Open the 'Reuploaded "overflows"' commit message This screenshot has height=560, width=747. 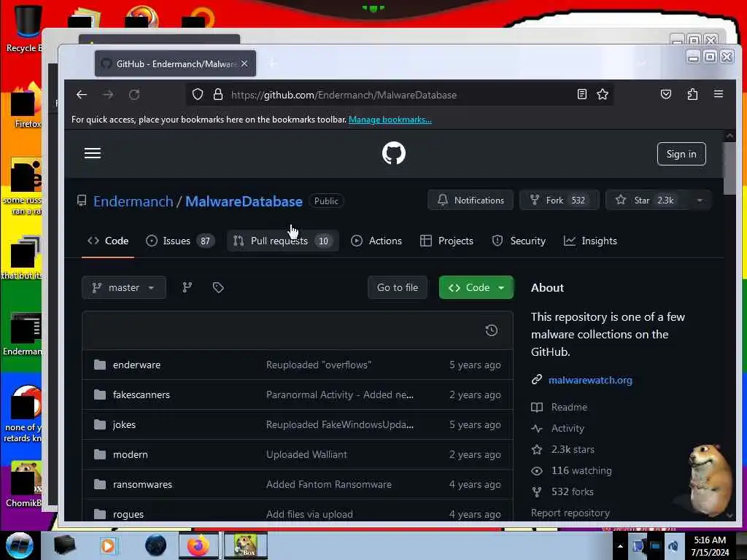tap(319, 365)
